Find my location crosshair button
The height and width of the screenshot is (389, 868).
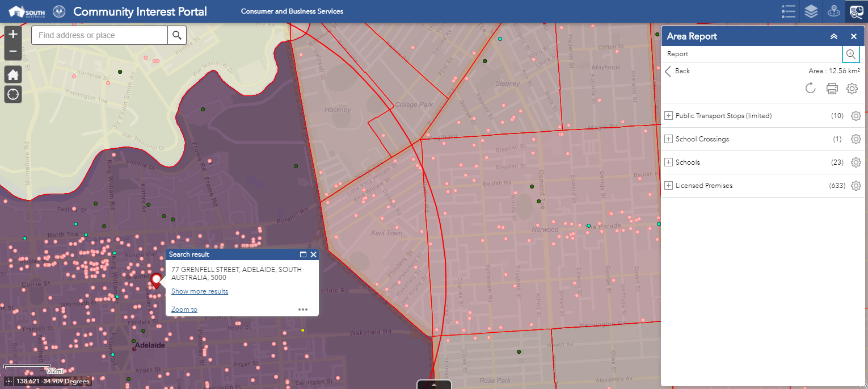tap(13, 94)
